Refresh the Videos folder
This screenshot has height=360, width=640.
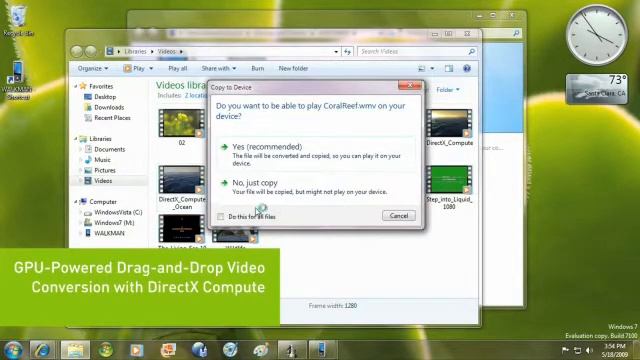(347, 52)
